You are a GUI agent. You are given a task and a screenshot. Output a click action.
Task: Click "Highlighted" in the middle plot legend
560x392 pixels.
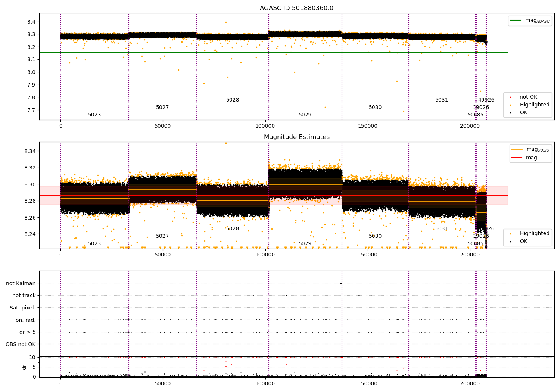(530, 234)
